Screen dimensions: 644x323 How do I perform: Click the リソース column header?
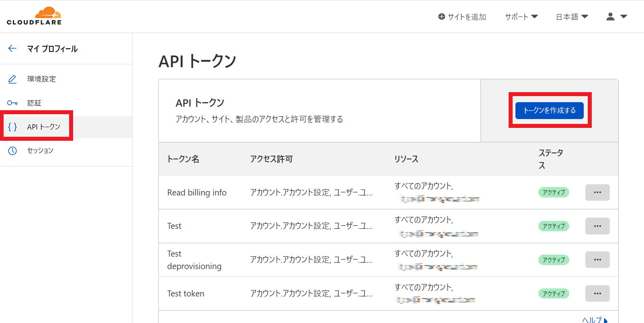pyautogui.click(x=406, y=159)
